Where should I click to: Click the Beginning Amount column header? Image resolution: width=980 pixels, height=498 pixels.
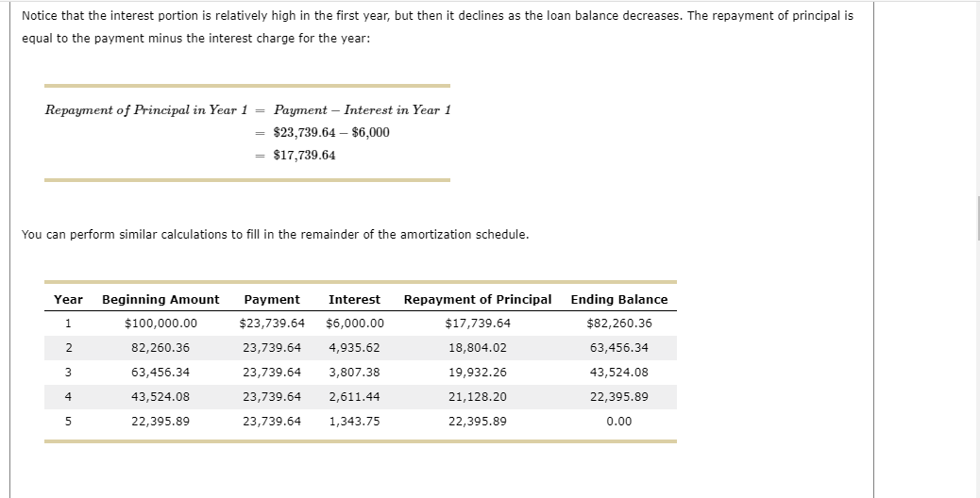[x=161, y=300]
